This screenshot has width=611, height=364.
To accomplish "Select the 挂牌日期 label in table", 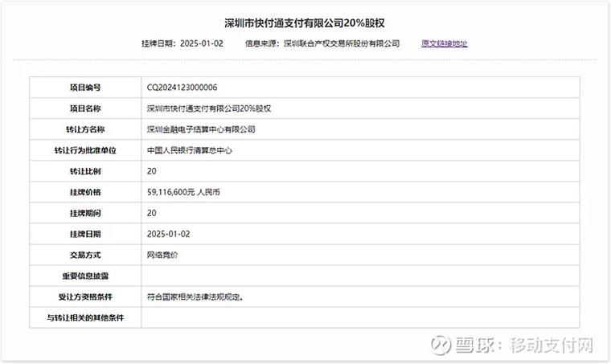I will tap(85, 234).
